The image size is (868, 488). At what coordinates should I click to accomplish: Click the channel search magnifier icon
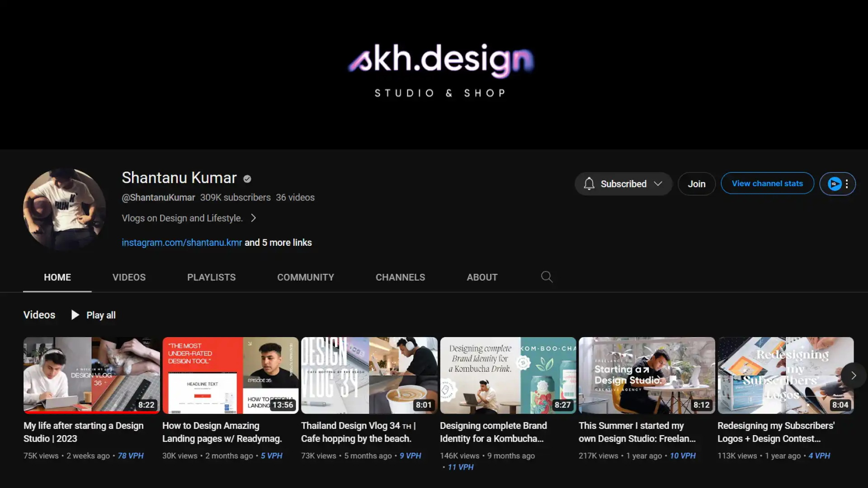point(547,277)
